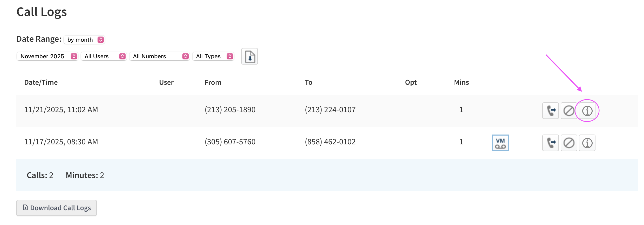This screenshot has width=644, height=225.
Task: Click the (858) 462-0102 destination number
Action: pos(330,142)
